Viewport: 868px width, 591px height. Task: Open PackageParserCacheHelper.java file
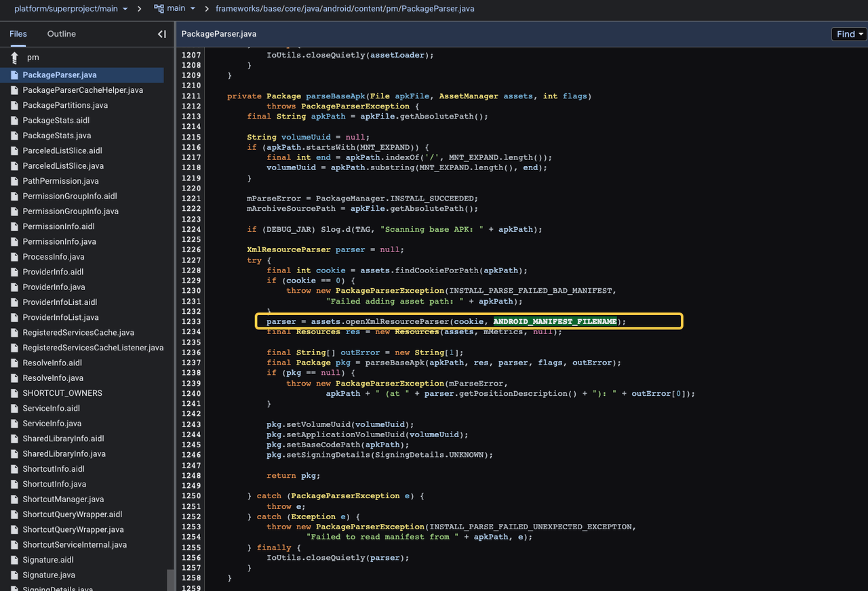[x=82, y=90]
